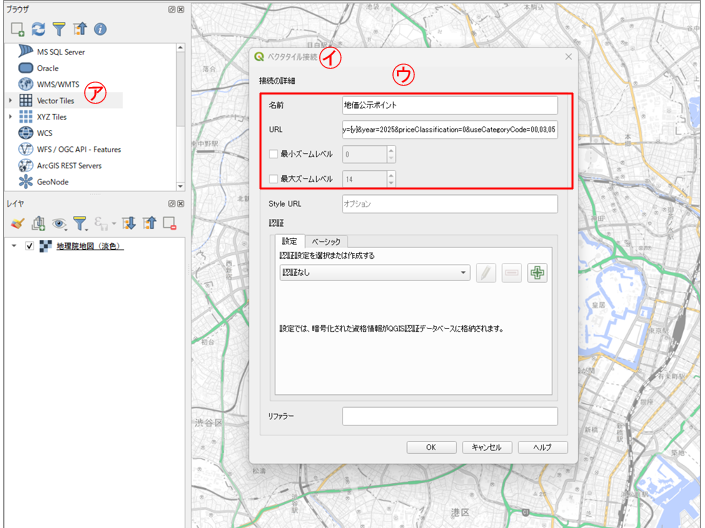Open Layer Styling panel brush icon

pyautogui.click(x=17, y=224)
